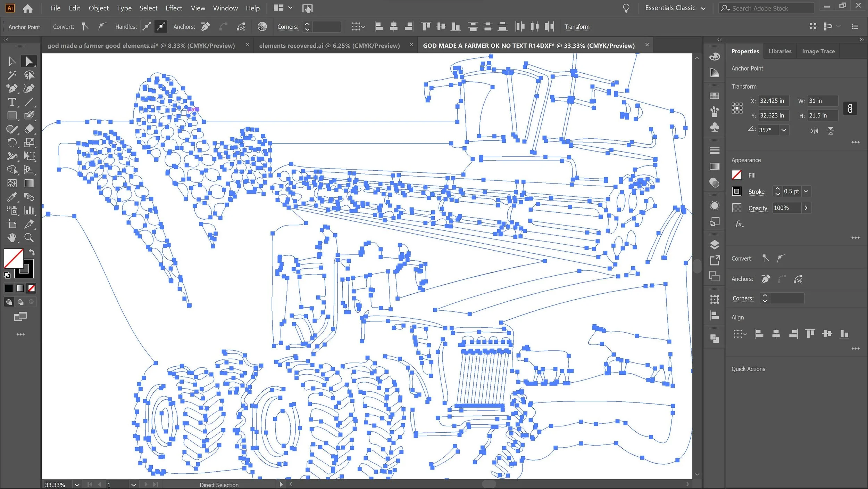Screen dimensions: 868x489
Task: Click the Fill color swatch in Appearance
Action: pos(737,175)
